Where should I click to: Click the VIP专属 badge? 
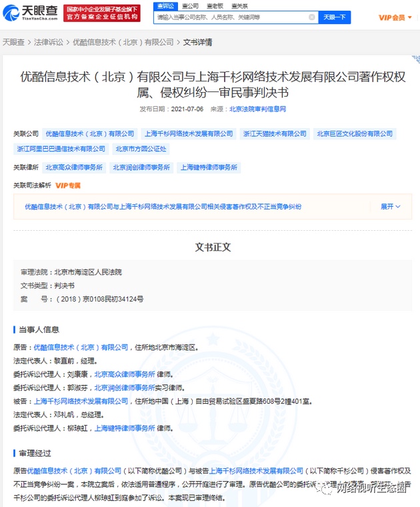click(x=68, y=185)
